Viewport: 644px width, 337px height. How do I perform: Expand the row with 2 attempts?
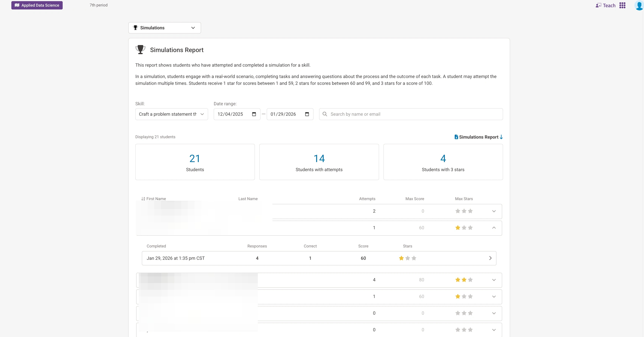pyautogui.click(x=494, y=211)
